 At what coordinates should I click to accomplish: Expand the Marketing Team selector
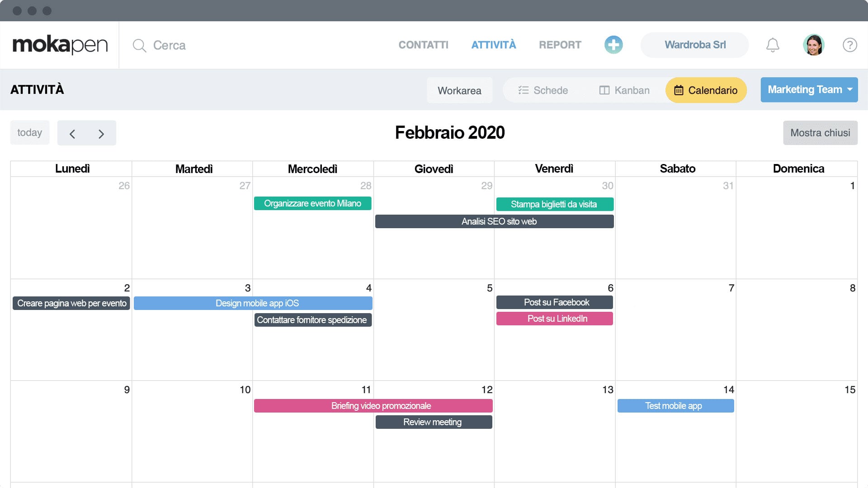tap(809, 89)
